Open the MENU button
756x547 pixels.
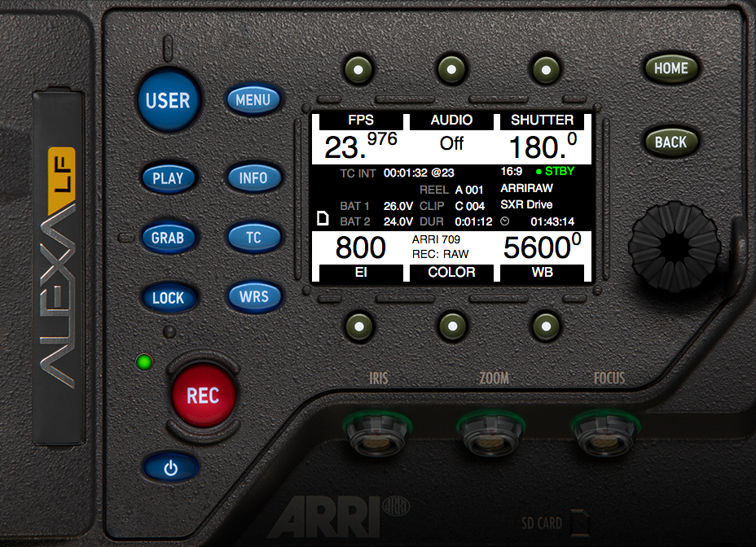coord(253,100)
